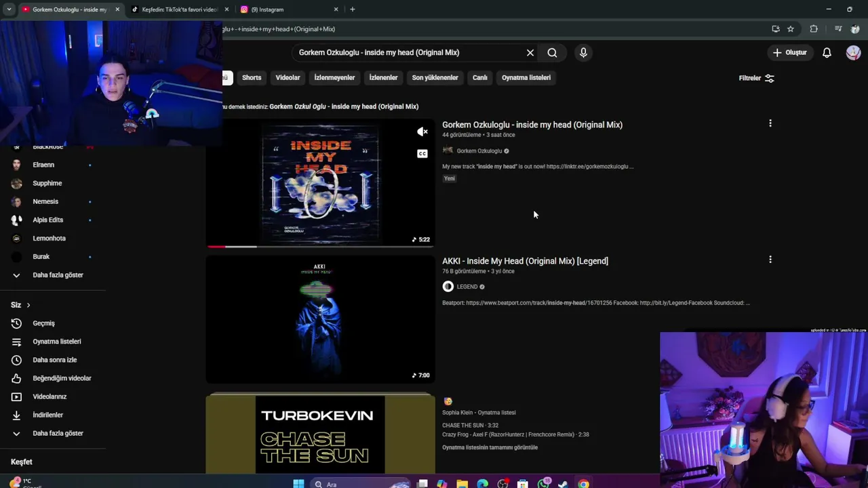Open Chrome media control icon
The height and width of the screenshot is (488, 868).
point(838,28)
